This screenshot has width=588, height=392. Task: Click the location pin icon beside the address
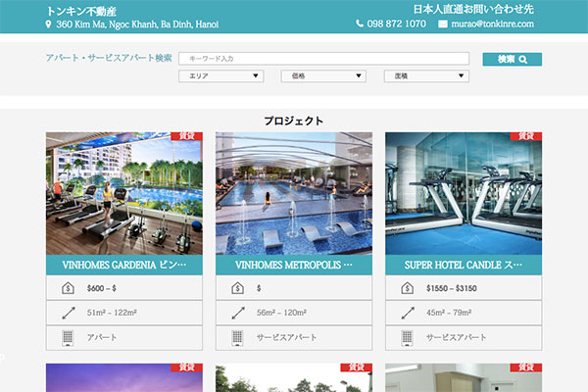pos(48,24)
